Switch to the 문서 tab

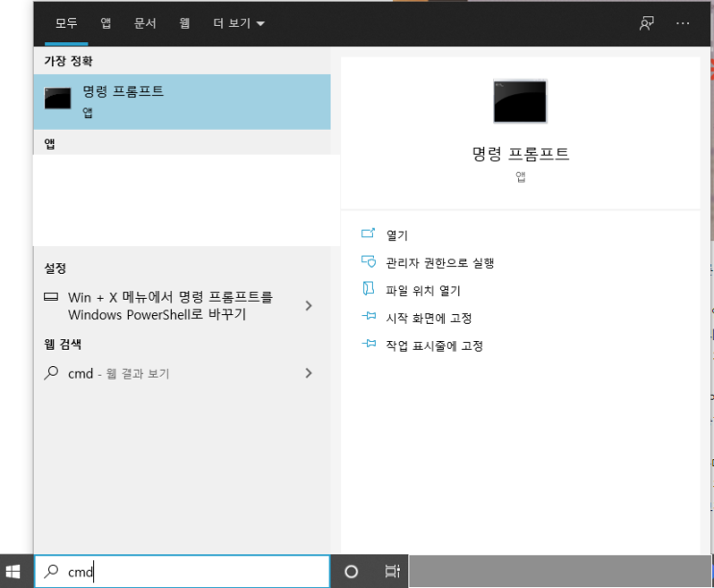(x=145, y=23)
